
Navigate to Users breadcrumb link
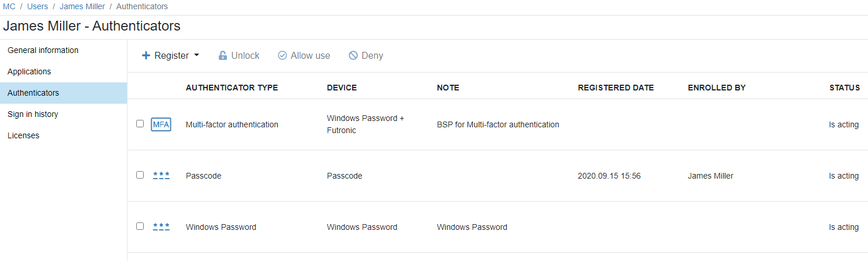click(38, 6)
